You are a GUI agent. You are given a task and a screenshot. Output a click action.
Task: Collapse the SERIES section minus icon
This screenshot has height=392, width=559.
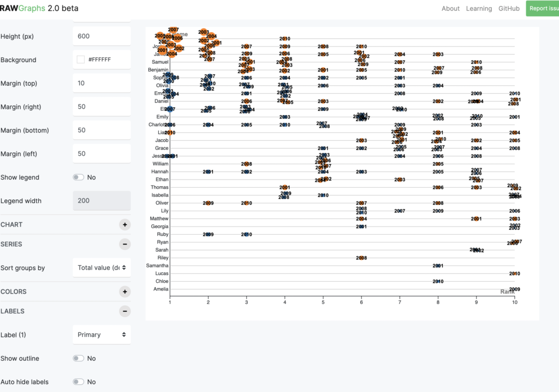(125, 245)
